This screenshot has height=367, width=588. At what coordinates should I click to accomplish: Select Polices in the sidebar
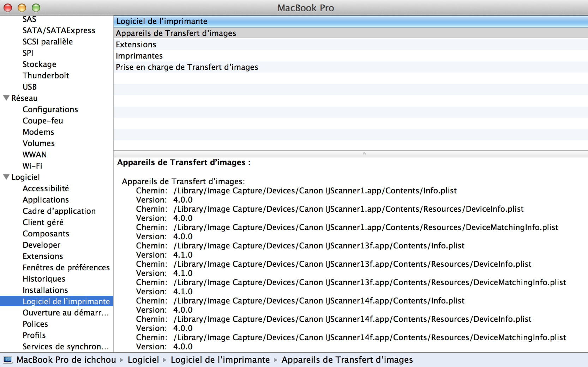point(35,324)
